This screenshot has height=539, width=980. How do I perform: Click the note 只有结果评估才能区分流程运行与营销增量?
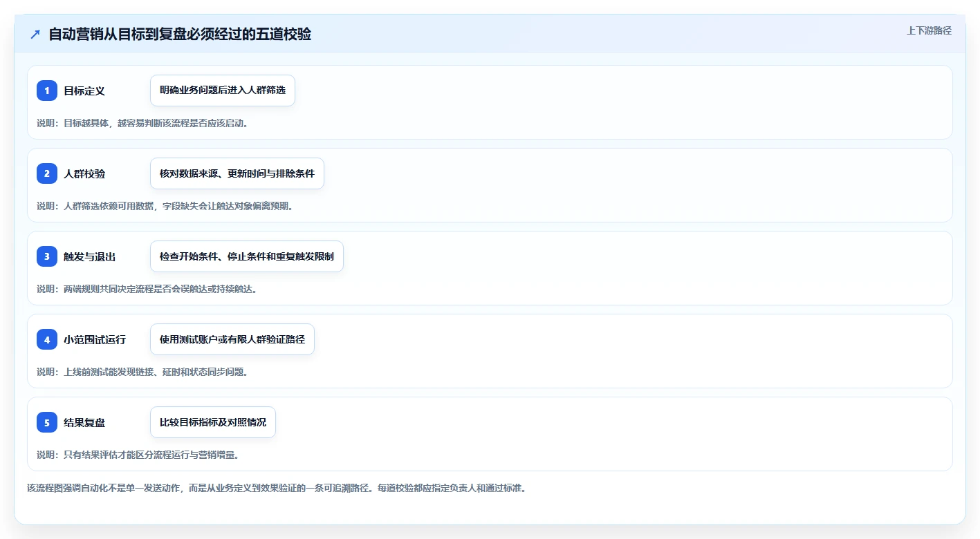(x=138, y=455)
